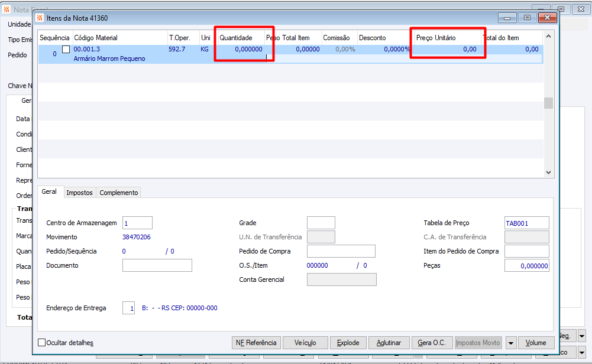Click the Peças field with 0,000000
592x364 pixels.
(x=527, y=265)
